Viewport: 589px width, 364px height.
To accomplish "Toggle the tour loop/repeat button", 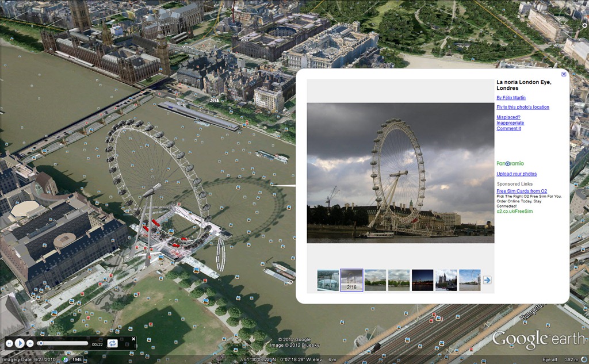I will pyautogui.click(x=113, y=343).
